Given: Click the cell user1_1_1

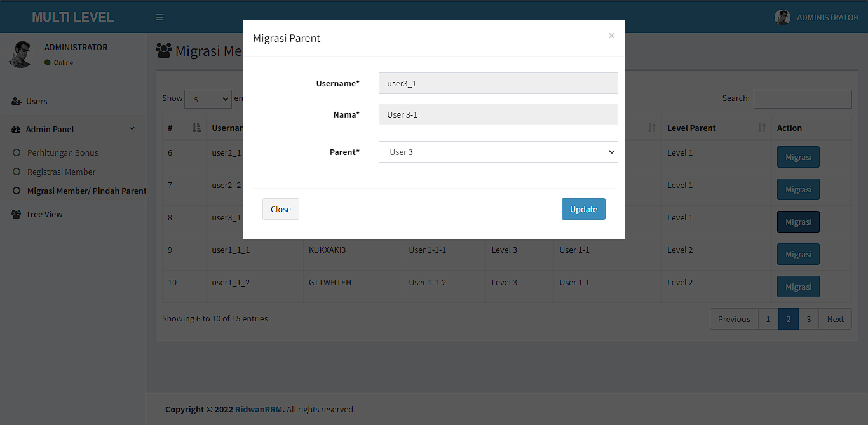Looking at the screenshot, I should click(231, 250).
